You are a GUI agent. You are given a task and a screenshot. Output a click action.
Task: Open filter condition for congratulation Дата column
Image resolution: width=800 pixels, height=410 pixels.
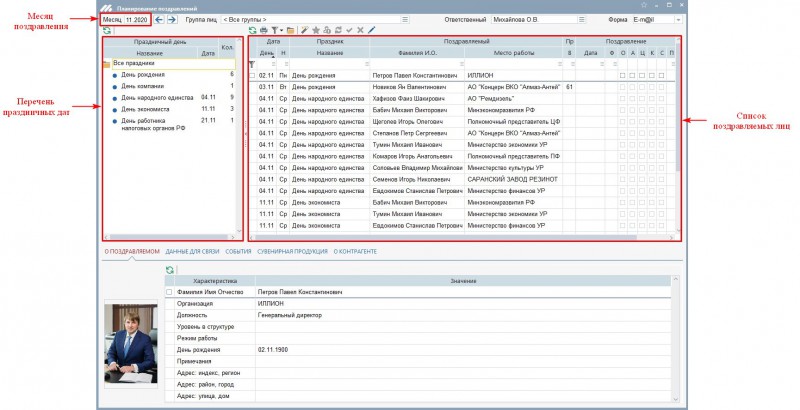[602, 64]
